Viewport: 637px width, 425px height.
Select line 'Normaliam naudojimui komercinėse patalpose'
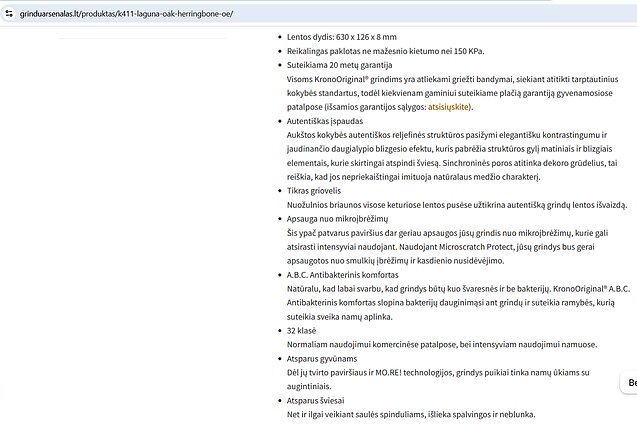(442, 345)
